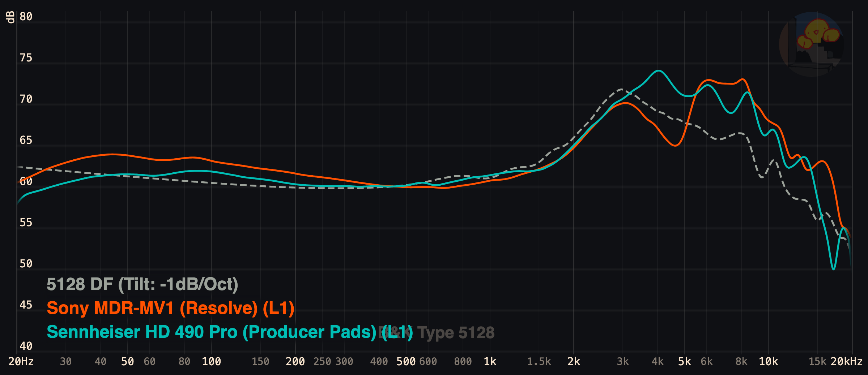The image size is (868, 375).
Task: Click the 60 dB axis label
Action: 26,181
